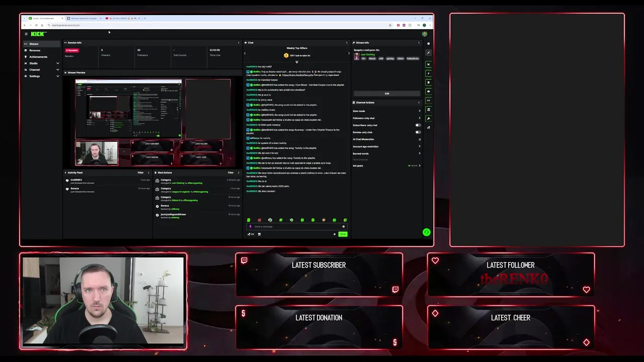Toggle Subscribers-only chat
This screenshot has width=644, height=362.
tap(418, 125)
